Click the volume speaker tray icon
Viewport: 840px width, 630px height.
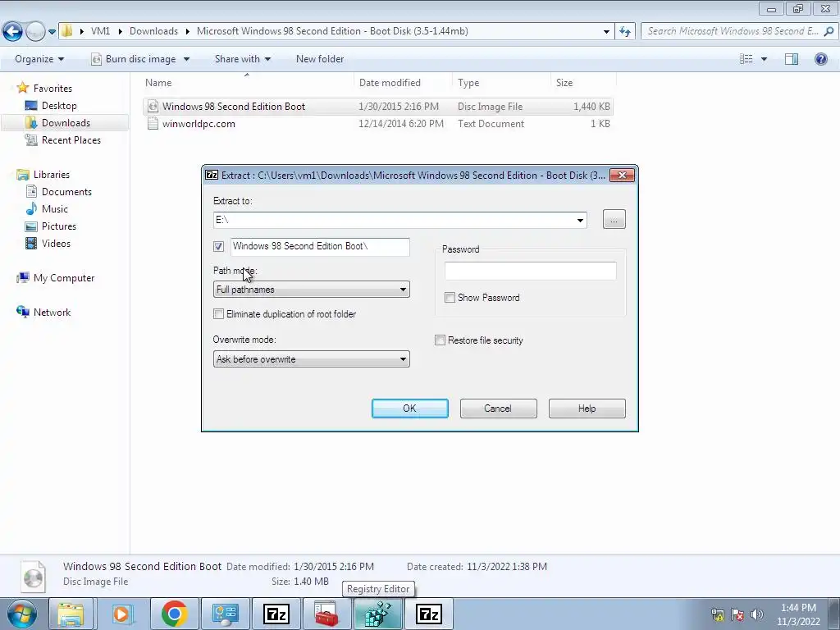click(x=756, y=614)
